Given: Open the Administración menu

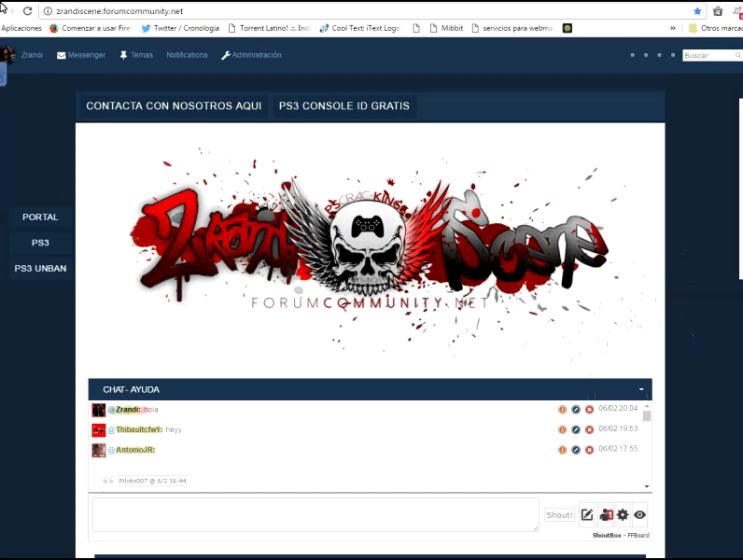Looking at the screenshot, I should [x=251, y=55].
